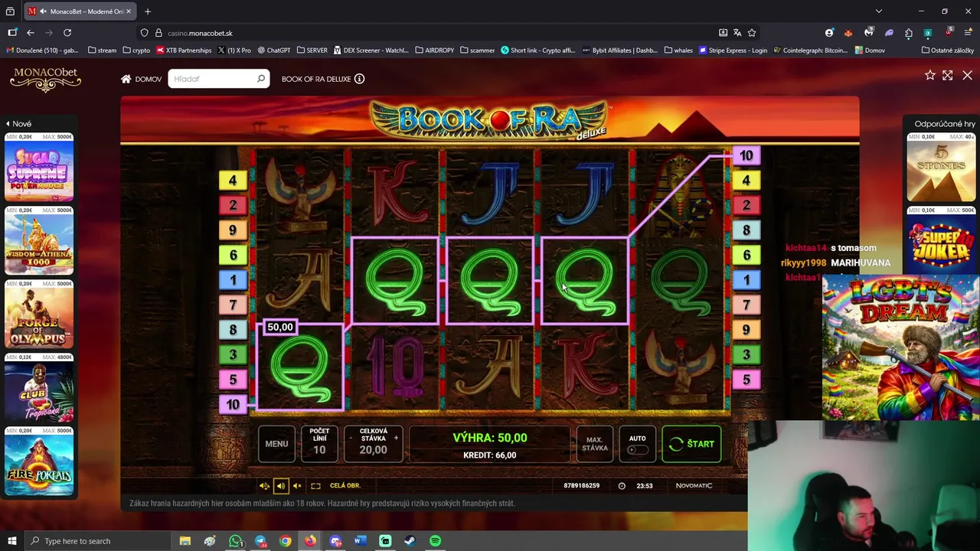
Task: Mute game sound with speaker-x icon
Action: (x=297, y=486)
